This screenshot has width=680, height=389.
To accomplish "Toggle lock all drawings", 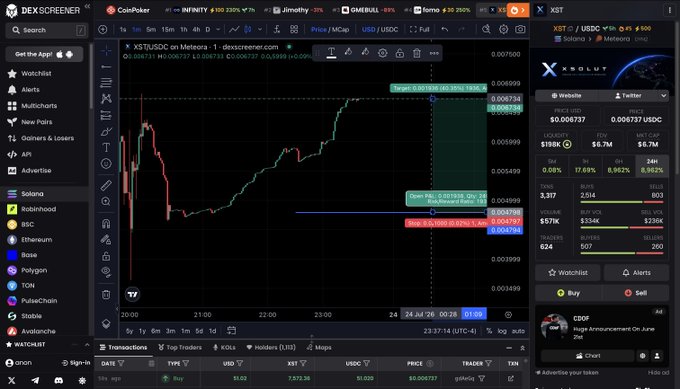I will tap(106, 256).
